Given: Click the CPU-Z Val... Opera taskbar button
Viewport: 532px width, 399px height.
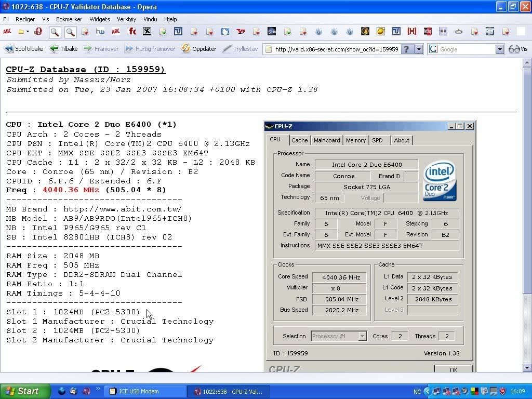Looking at the screenshot, I should (x=229, y=392).
